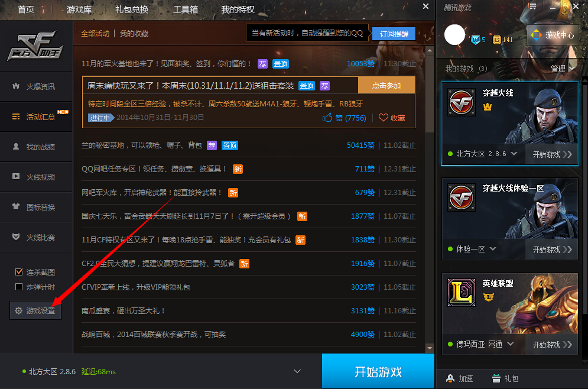This screenshot has height=389, width=588.
Task: Click the user avatar in Tencent panel
Action: [454, 35]
